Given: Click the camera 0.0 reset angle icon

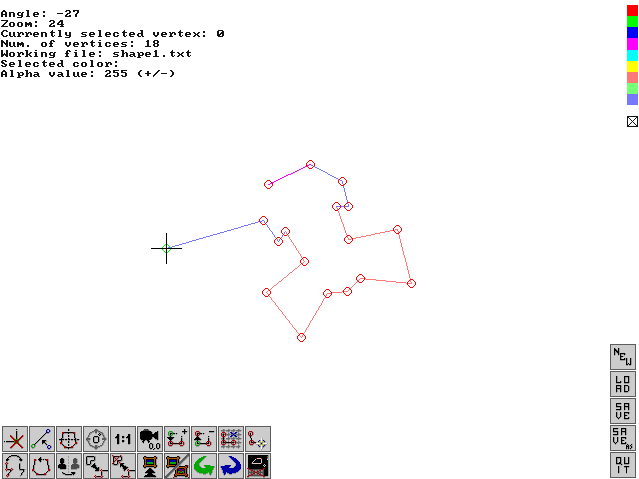Looking at the screenshot, I should 150,439.
